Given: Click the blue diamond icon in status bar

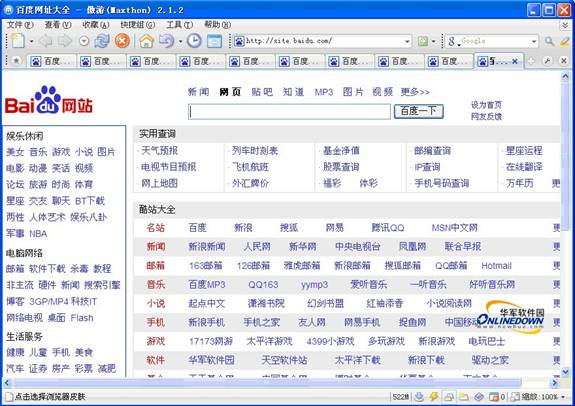Looking at the screenshot, I should pyautogui.click(x=479, y=396).
